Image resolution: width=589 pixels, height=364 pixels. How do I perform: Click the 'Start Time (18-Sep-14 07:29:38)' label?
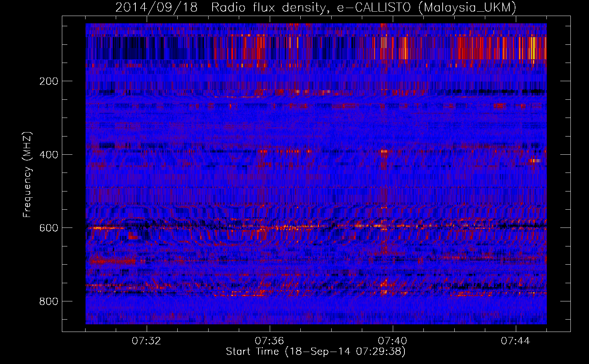[x=316, y=352]
